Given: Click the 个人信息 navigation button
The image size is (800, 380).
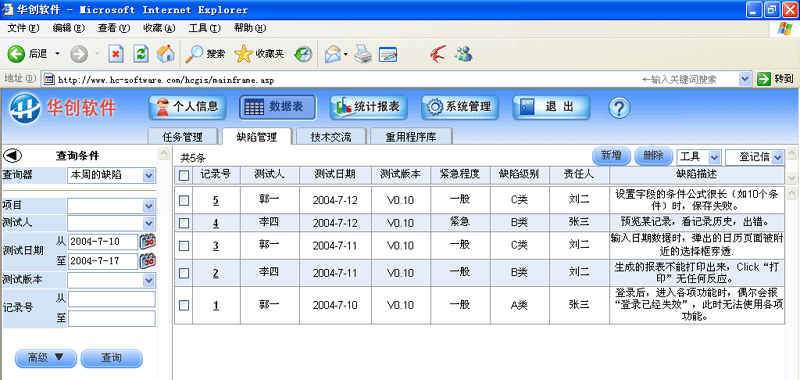Looking at the screenshot, I should [x=187, y=107].
